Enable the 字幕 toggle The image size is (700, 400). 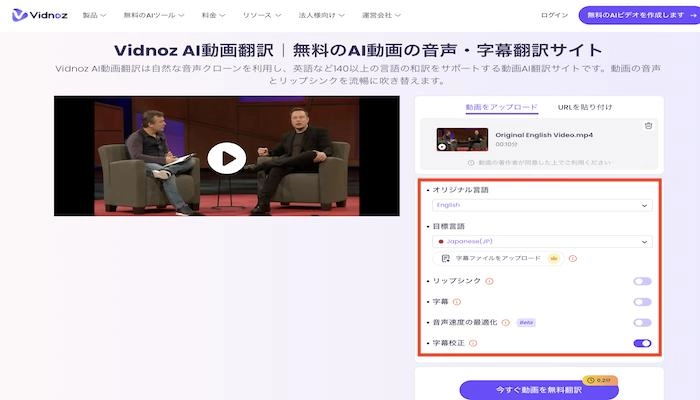tap(642, 302)
